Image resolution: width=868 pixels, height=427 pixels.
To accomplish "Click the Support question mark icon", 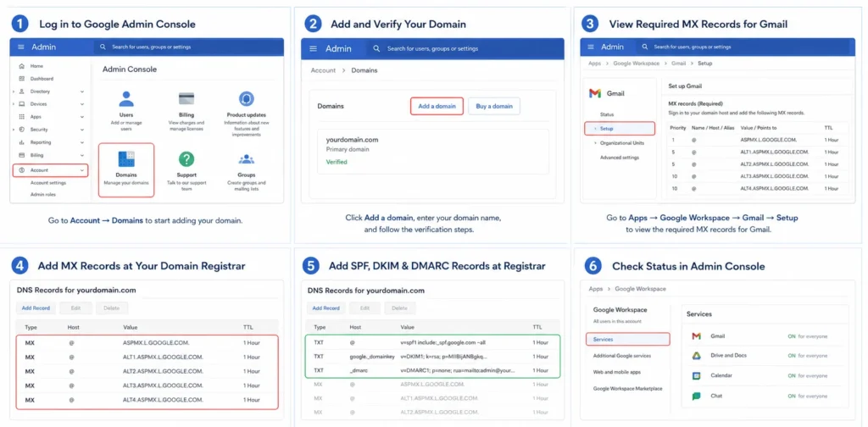I will click(x=186, y=159).
